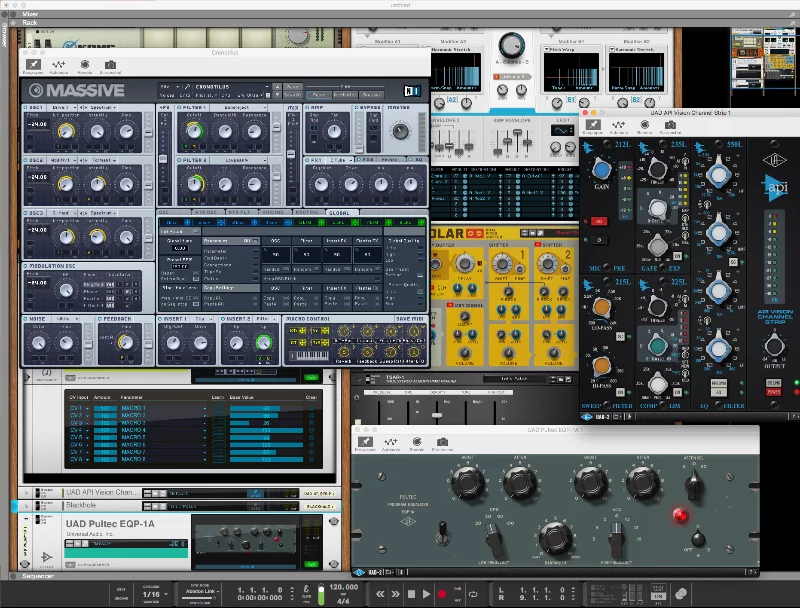Start playback with the Play button
The image size is (800, 608).
(427, 594)
